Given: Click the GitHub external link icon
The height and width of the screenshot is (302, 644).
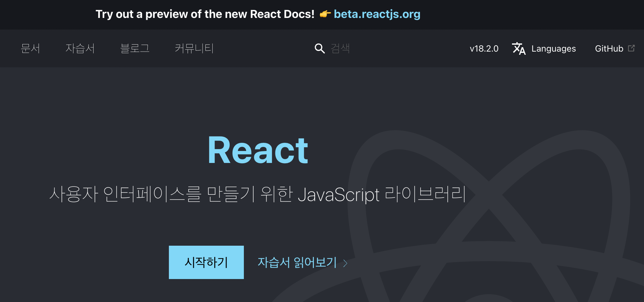Looking at the screenshot, I should [631, 48].
